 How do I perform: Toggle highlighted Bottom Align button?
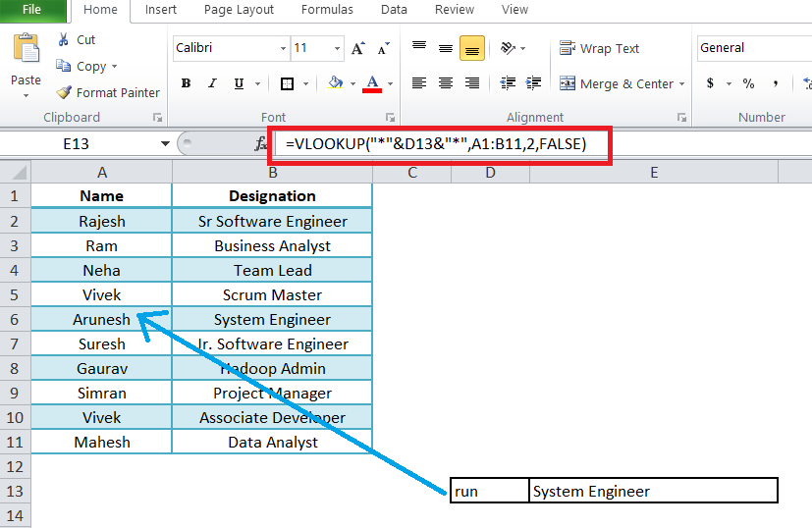pyautogui.click(x=471, y=49)
